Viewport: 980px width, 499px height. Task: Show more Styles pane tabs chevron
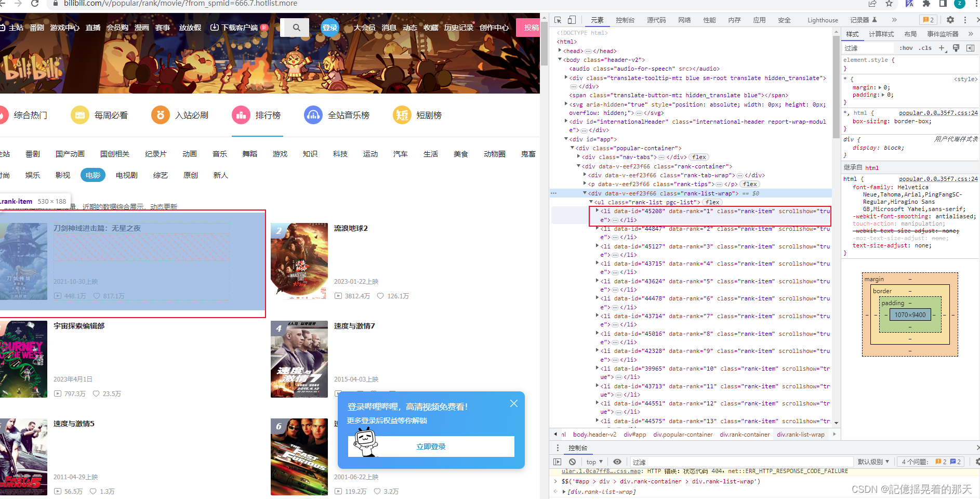[971, 34]
